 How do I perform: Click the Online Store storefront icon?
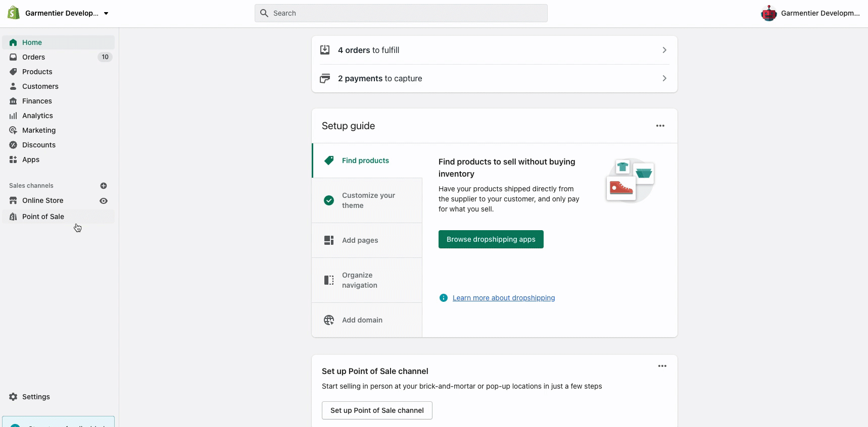pyautogui.click(x=13, y=200)
